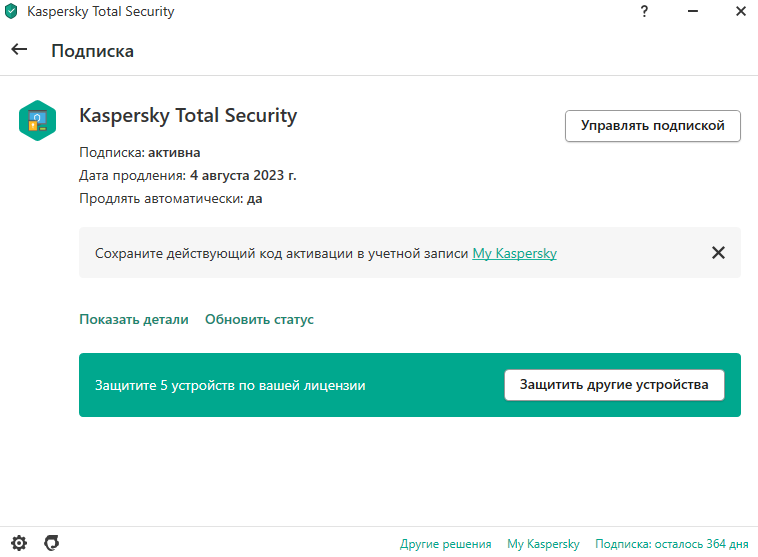Click the Подписка page heading
This screenshot has width=758, height=557.
(x=92, y=51)
